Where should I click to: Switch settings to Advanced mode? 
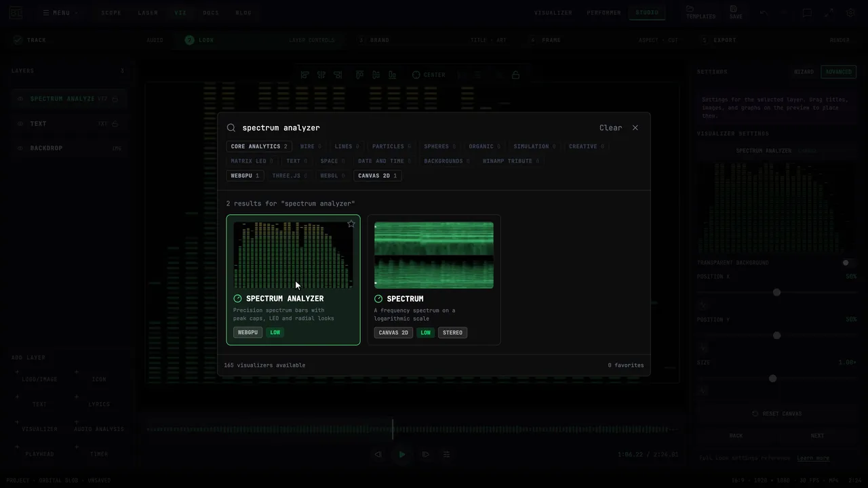[x=839, y=72]
